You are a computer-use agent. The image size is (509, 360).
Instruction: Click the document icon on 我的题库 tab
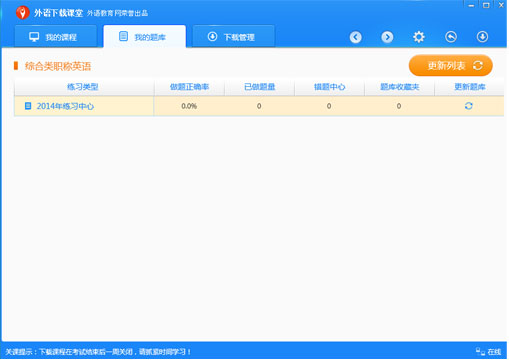pos(123,36)
